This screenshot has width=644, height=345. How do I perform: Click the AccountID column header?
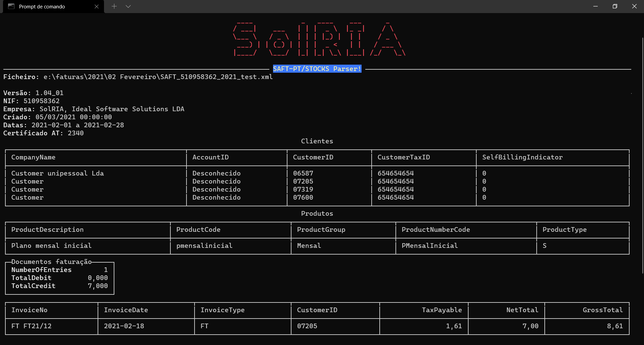click(210, 157)
